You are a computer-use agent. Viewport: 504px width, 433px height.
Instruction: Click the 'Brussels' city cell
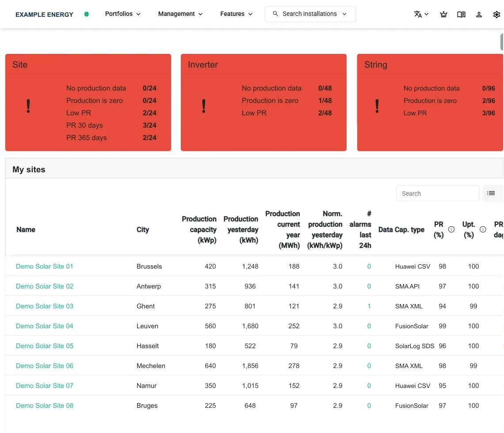pyautogui.click(x=149, y=266)
